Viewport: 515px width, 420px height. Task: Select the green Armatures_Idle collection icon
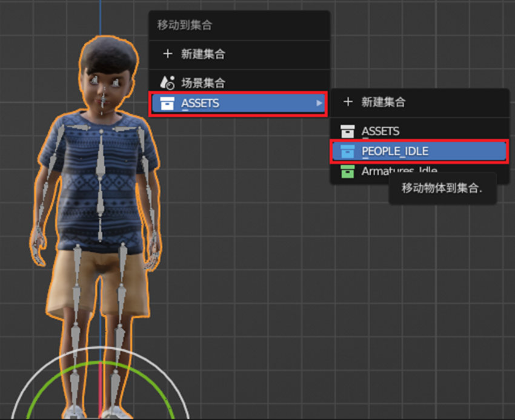pyautogui.click(x=348, y=171)
